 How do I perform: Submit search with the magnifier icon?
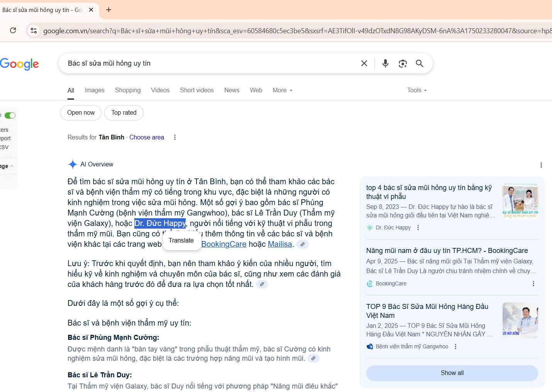point(420,63)
